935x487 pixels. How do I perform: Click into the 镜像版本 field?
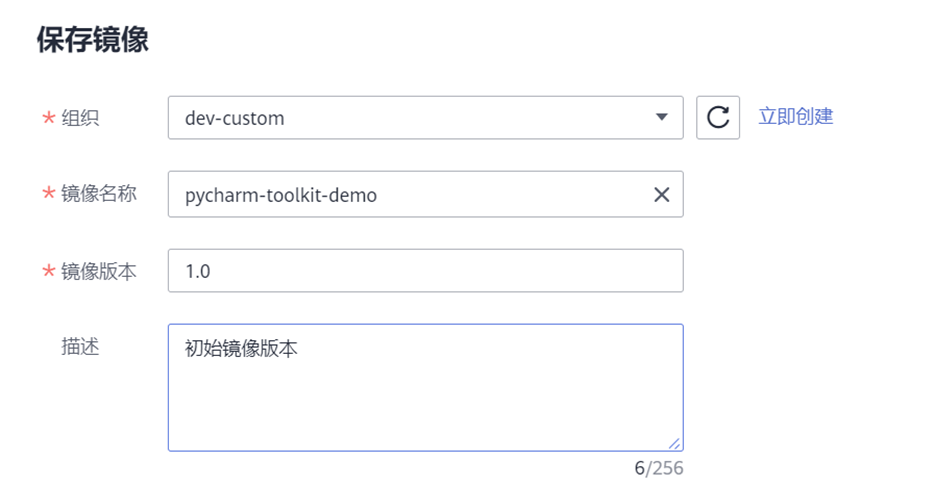pyautogui.click(x=425, y=271)
